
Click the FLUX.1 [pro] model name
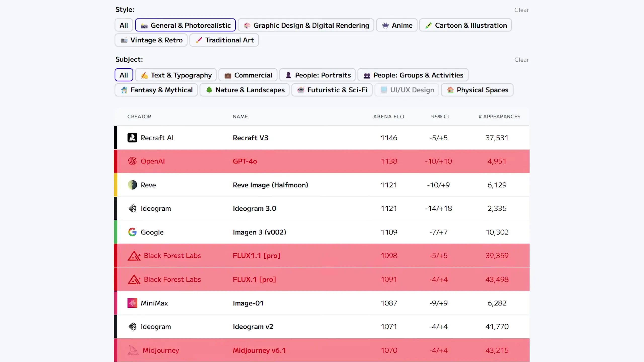tap(254, 279)
